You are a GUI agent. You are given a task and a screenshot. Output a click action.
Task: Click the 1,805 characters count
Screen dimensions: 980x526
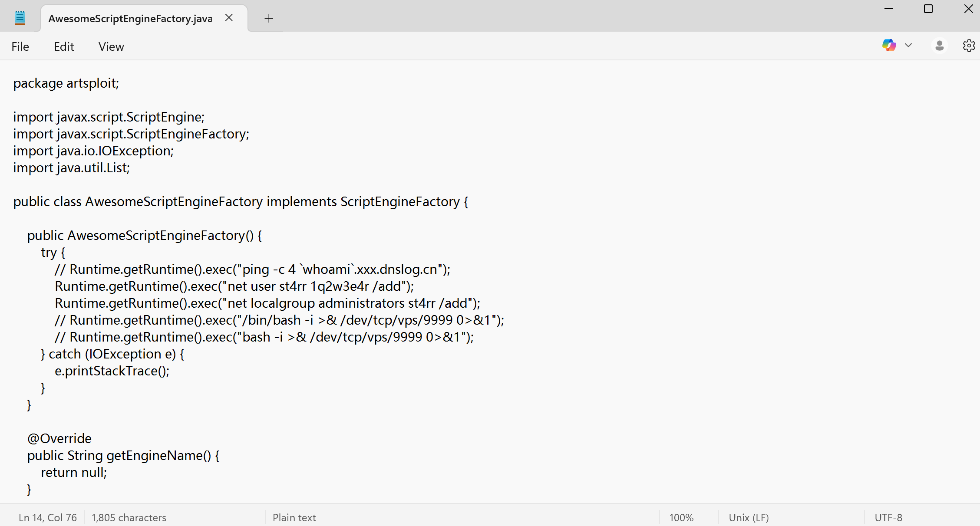click(129, 517)
